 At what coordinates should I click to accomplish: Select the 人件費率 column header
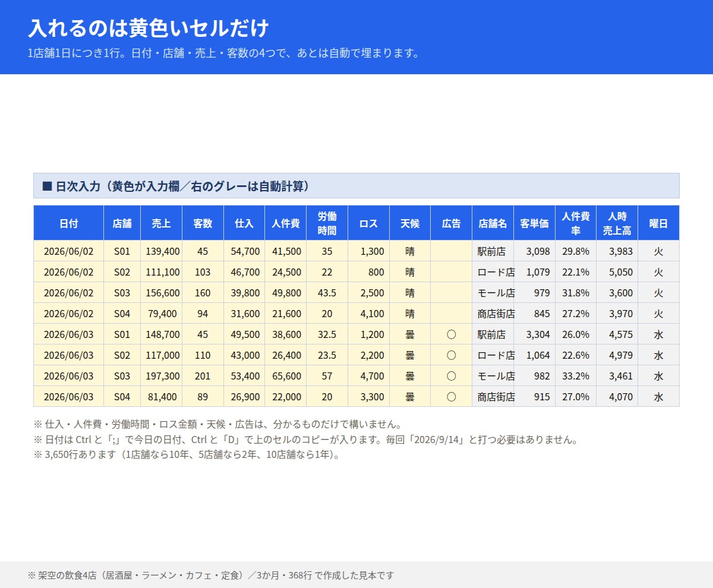[576, 223]
